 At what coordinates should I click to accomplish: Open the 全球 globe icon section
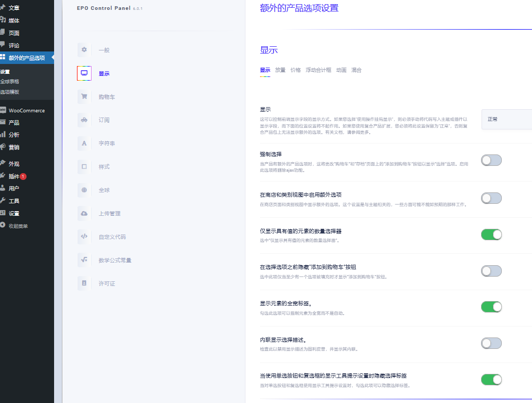[84, 190]
